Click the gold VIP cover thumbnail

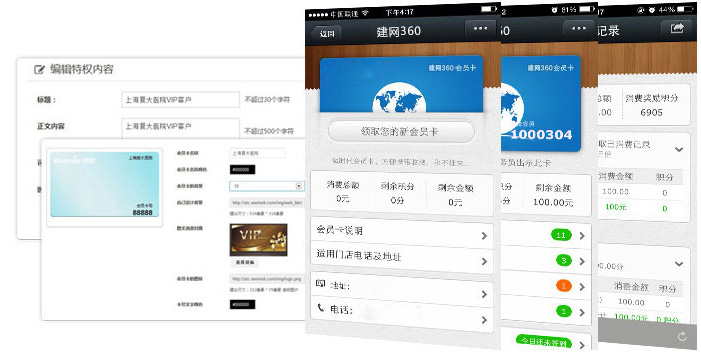click(x=258, y=240)
